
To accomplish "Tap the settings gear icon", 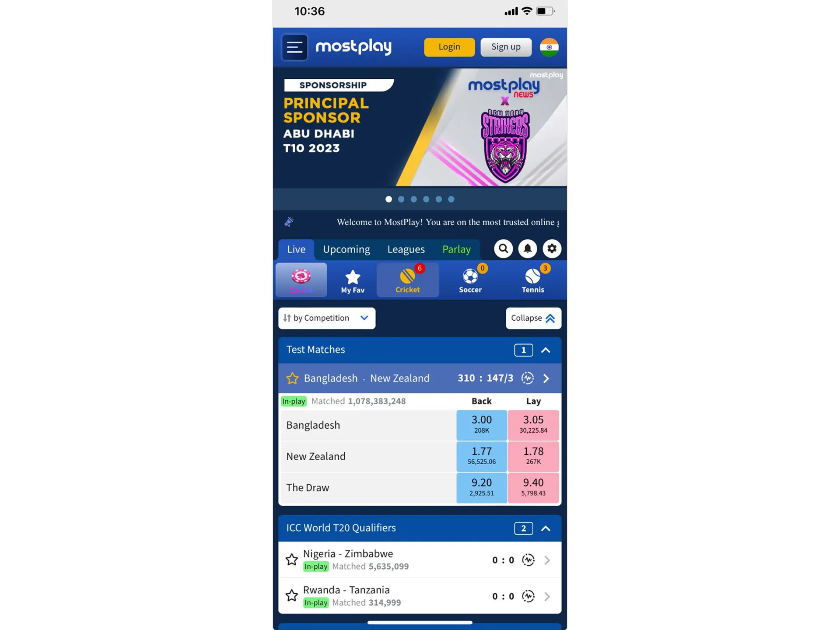I will click(552, 248).
